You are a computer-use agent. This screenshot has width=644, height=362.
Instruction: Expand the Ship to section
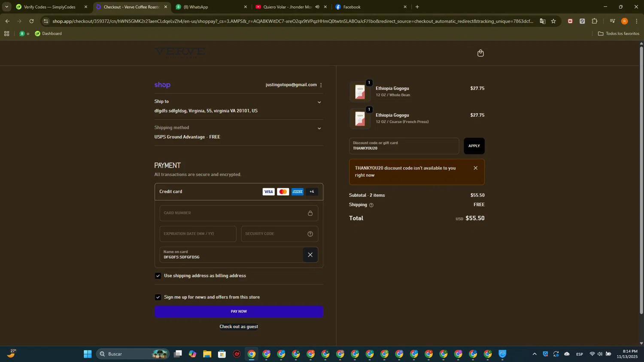pos(319,103)
